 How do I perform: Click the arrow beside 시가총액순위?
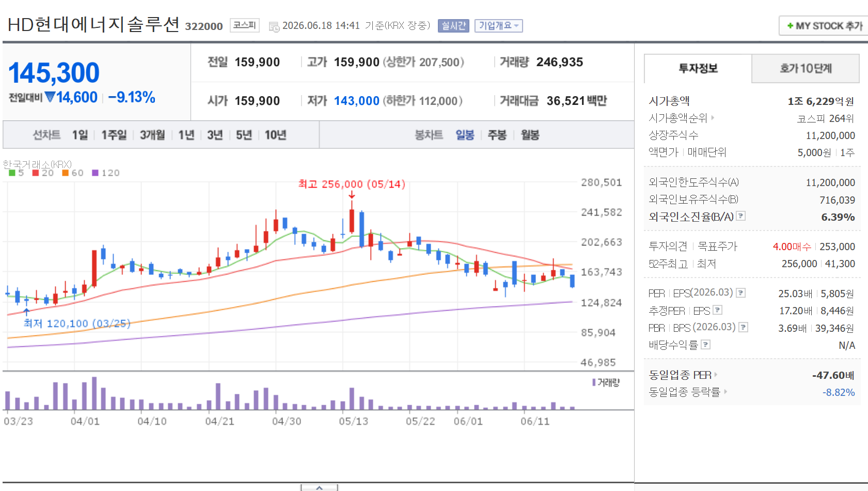(x=713, y=118)
